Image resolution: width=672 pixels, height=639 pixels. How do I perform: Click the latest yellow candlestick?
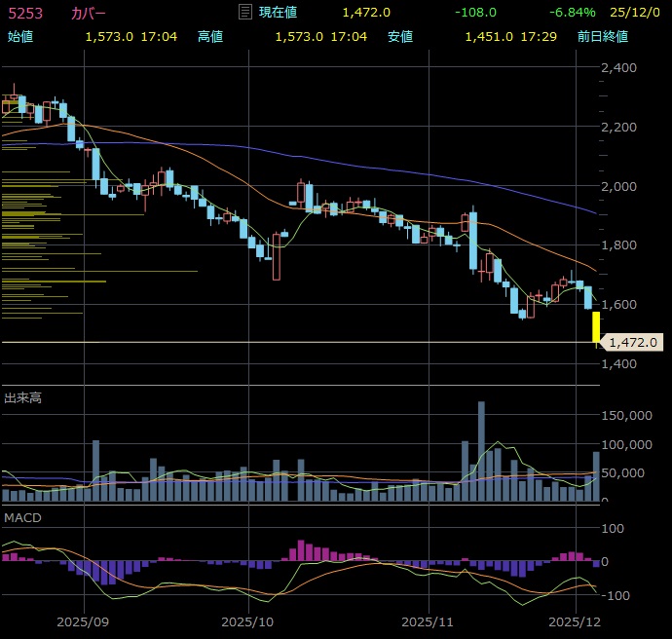pos(596,327)
